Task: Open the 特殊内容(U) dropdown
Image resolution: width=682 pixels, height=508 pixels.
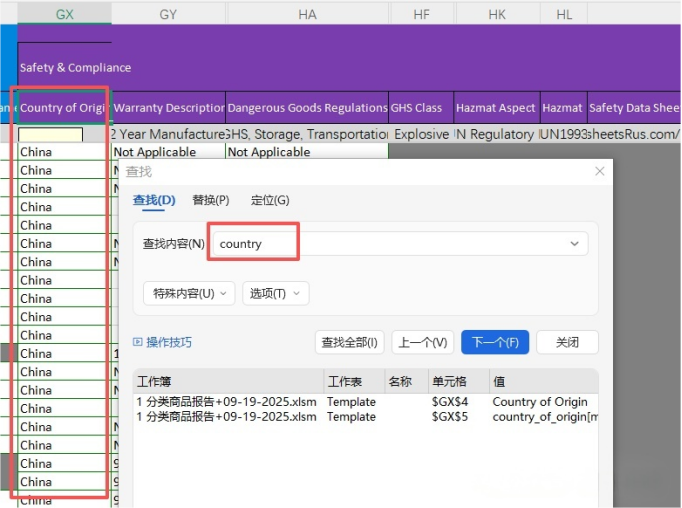Action: [x=188, y=293]
